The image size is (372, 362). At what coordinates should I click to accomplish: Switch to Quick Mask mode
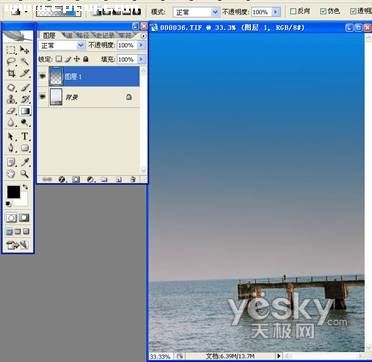pos(24,218)
